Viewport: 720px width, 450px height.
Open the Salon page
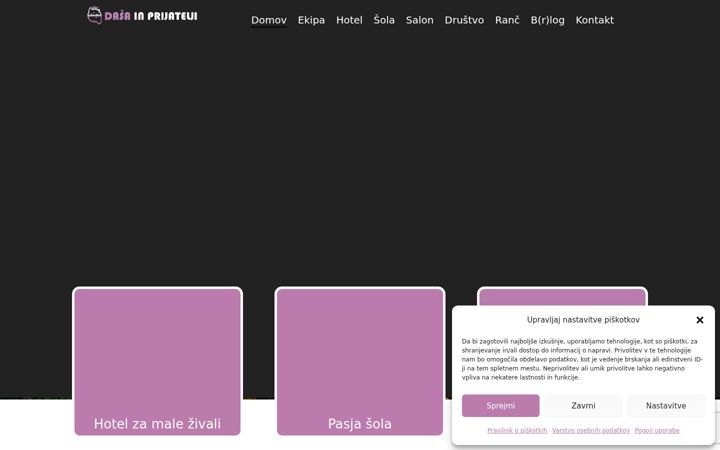[419, 20]
